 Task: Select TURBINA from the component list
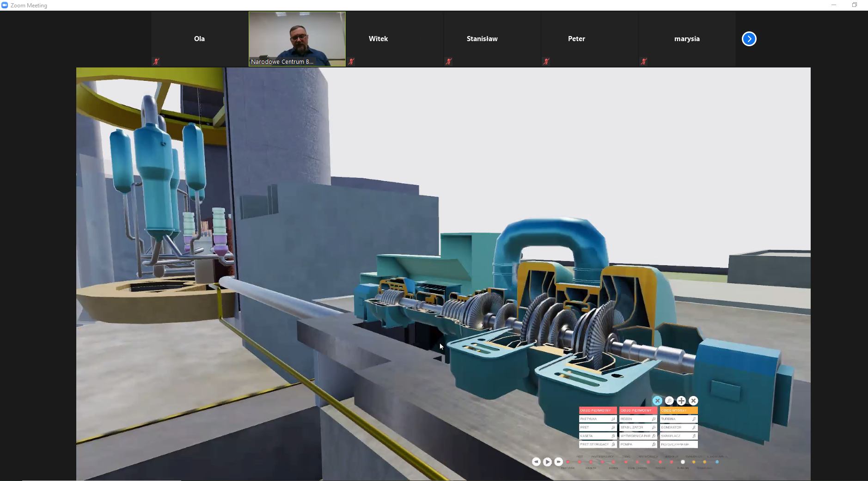click(675, 419)
